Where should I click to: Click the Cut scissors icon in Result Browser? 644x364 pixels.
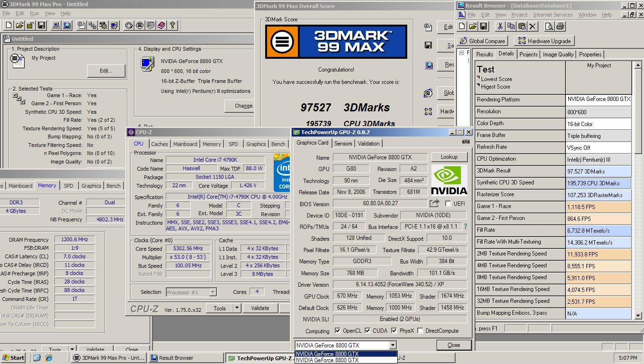(500, 26)
